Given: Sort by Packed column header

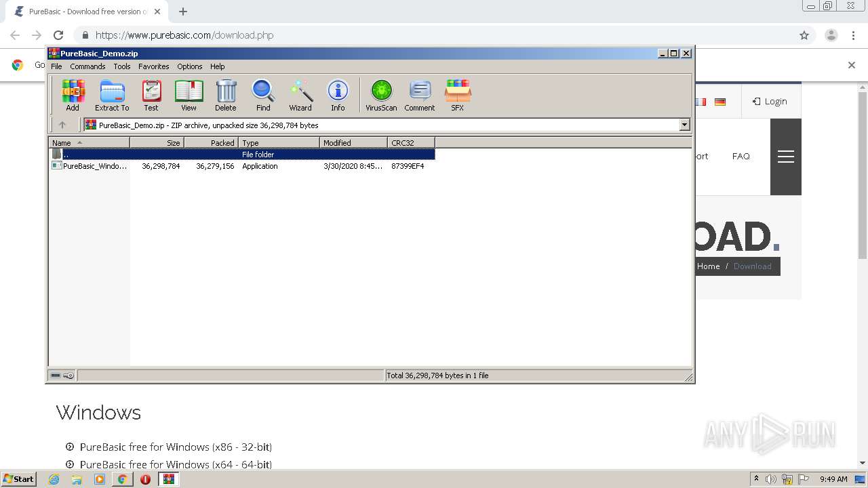Looking at the screenshot, I should [x=211, y=142].
